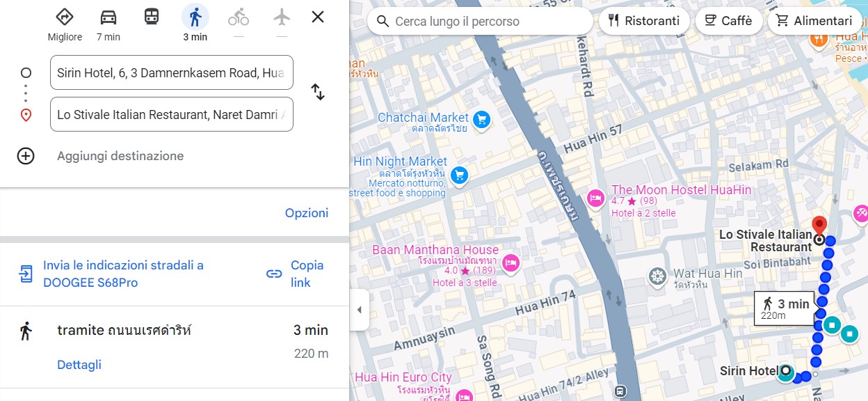The width and height of the screenshot is (868, 401).
Task: Click the swap origin and destination arrows
Action: [318, 92]
